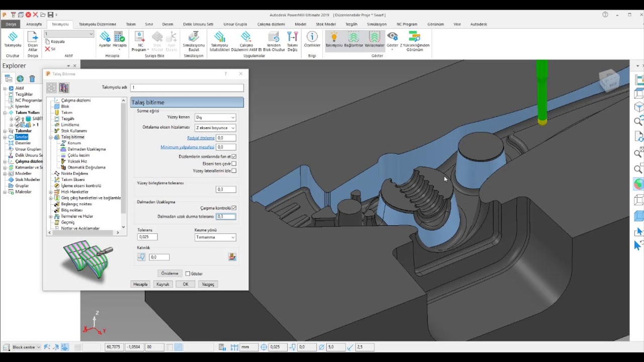Toggle Çarpma kontrolü checkbox
The height and width of the screenshot is (362, 644).
(234, 208)
